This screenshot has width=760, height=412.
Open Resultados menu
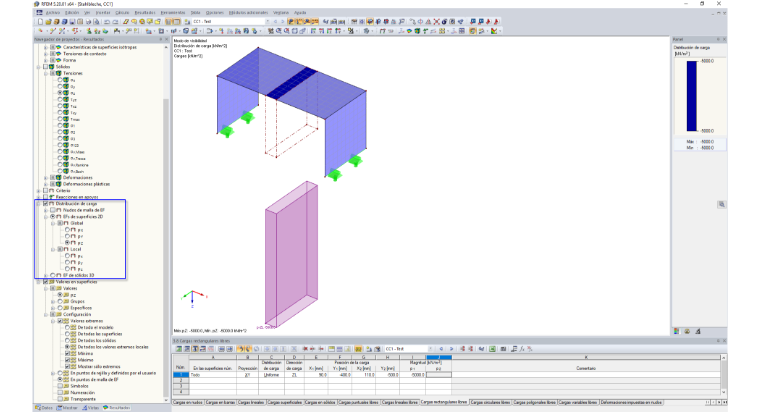coord(145,13)
